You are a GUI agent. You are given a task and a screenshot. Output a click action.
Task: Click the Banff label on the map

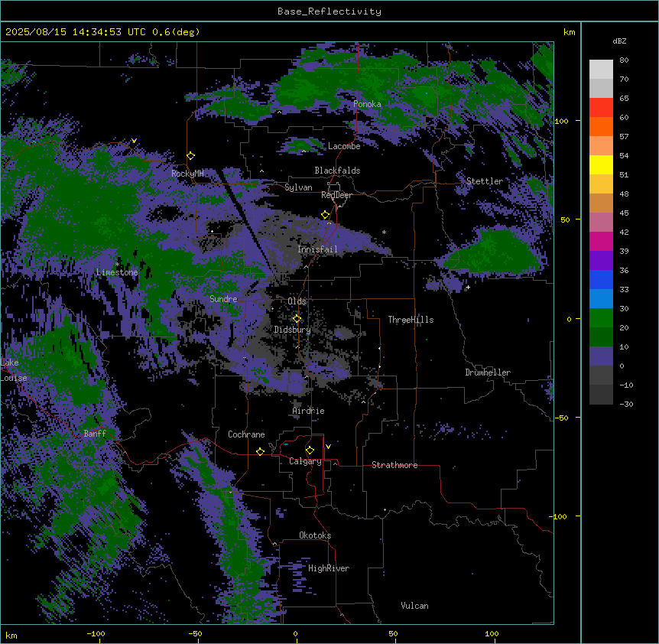(95, 434)
